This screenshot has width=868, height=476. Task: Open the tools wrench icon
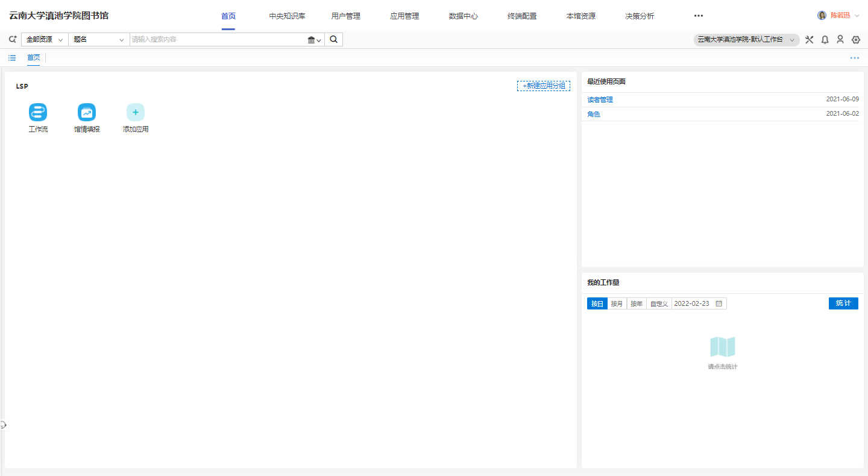pos(809,40)
